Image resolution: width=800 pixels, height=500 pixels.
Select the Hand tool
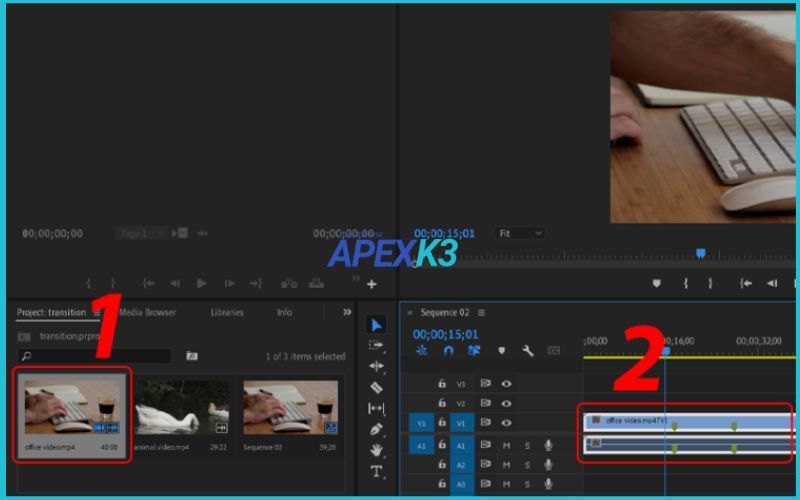pos(376,451)
